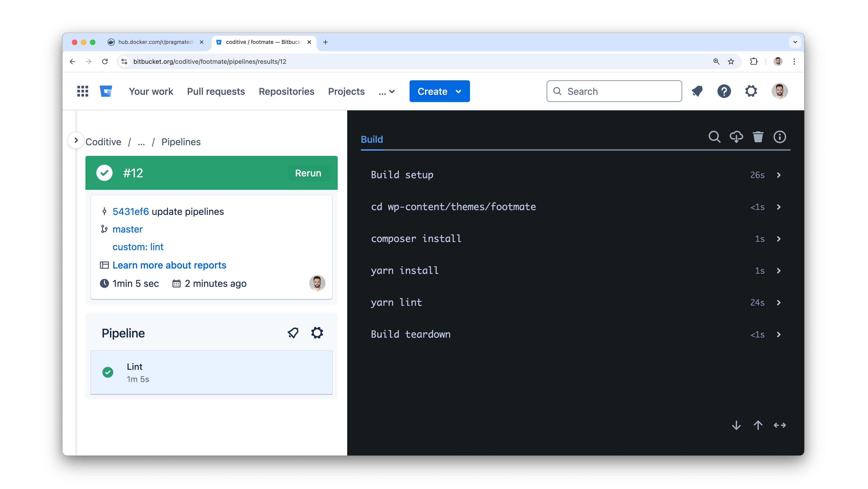868x489 pixels.
Task: Open Pipeline settings gear icon
Action: [x=317, y=333]
